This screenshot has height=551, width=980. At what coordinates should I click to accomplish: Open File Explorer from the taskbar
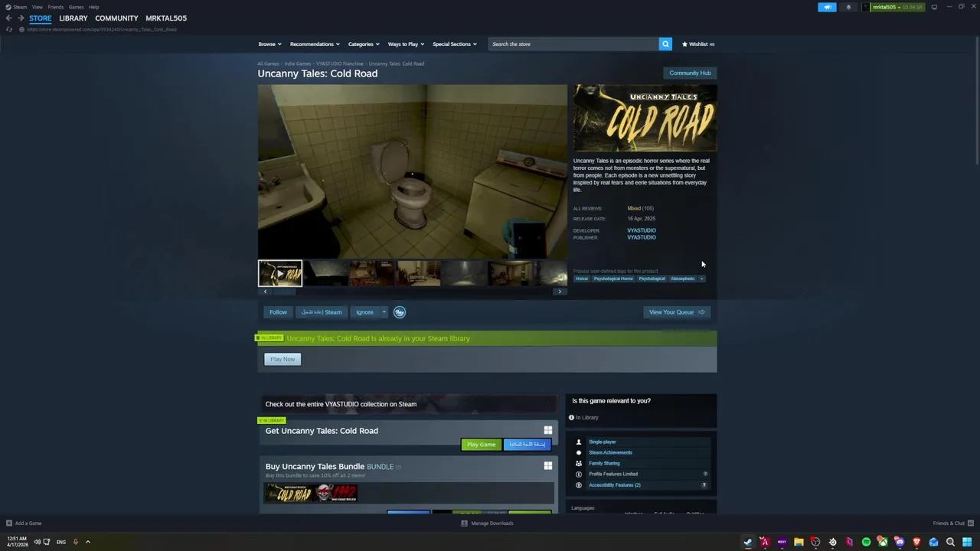(799, 542)
